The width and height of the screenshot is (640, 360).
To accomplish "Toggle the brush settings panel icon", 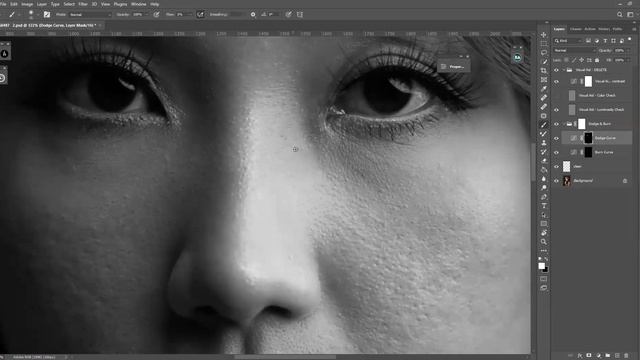I will [47, 14].
